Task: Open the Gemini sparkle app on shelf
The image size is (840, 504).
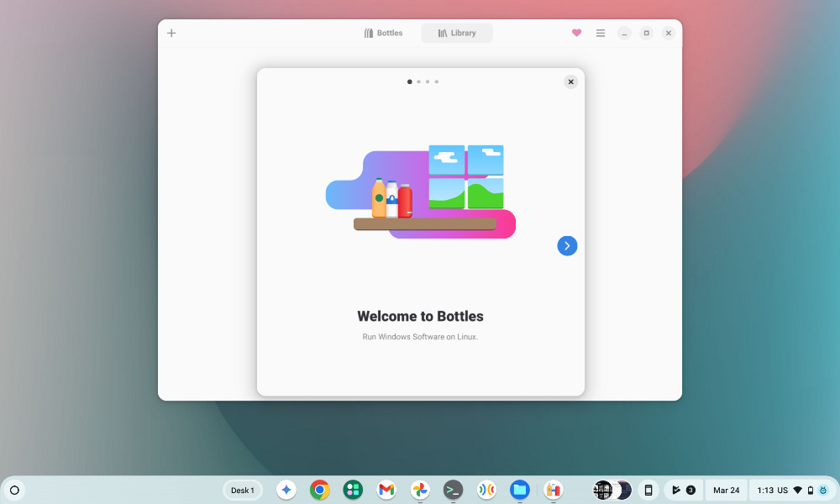Action: click(286, 490)
